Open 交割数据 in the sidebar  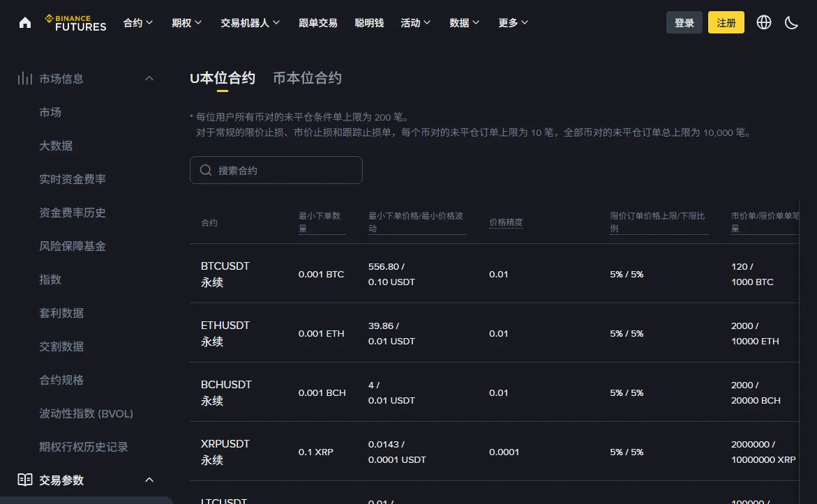point(61,346)
